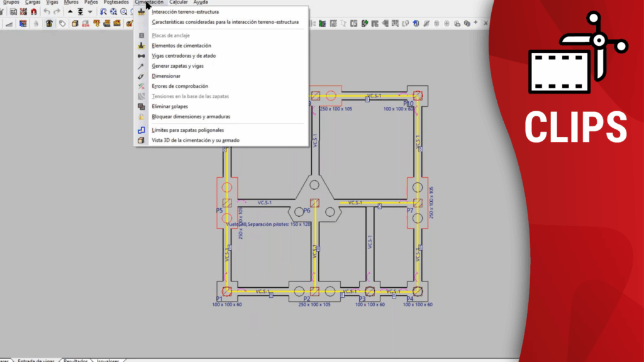Screen dimensions: 644x362
Task: Select Generar zapatas y vigas
Action: (x=177, y=66)
